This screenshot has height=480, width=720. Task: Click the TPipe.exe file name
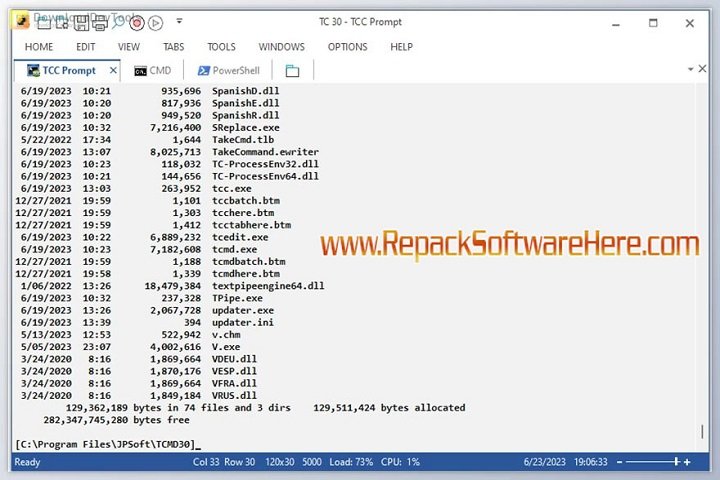pyautogui.click(x=237, y=298)
